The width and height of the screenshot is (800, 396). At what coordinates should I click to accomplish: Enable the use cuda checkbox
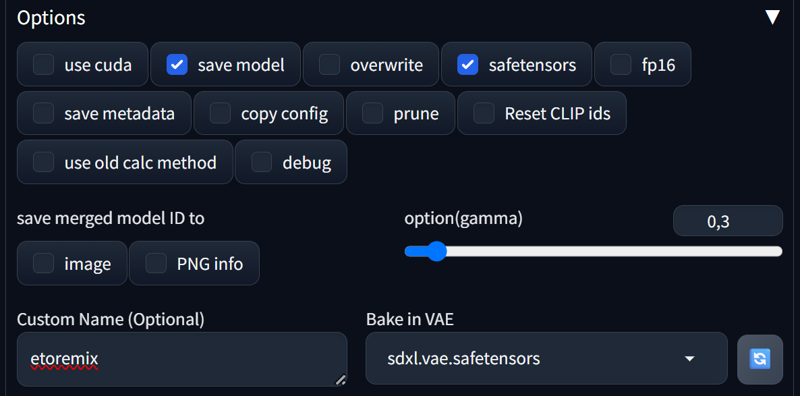click(x=44, y=65)
